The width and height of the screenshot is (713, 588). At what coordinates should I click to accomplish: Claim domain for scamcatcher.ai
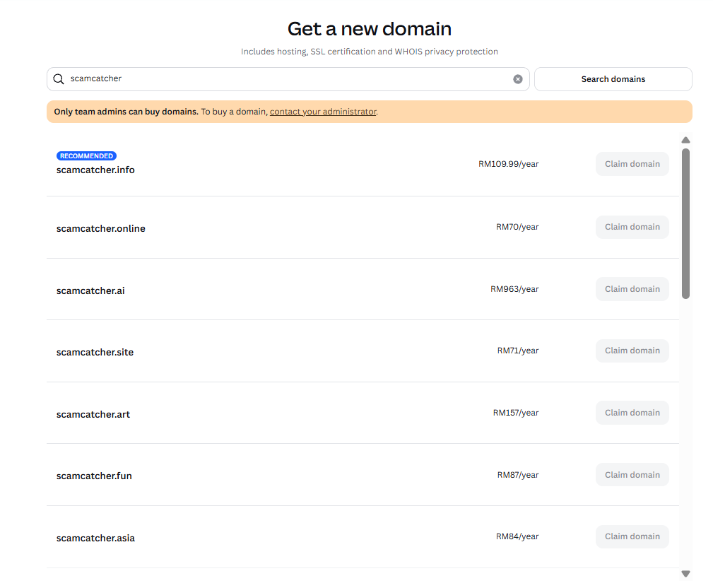[x=632, y=289]
